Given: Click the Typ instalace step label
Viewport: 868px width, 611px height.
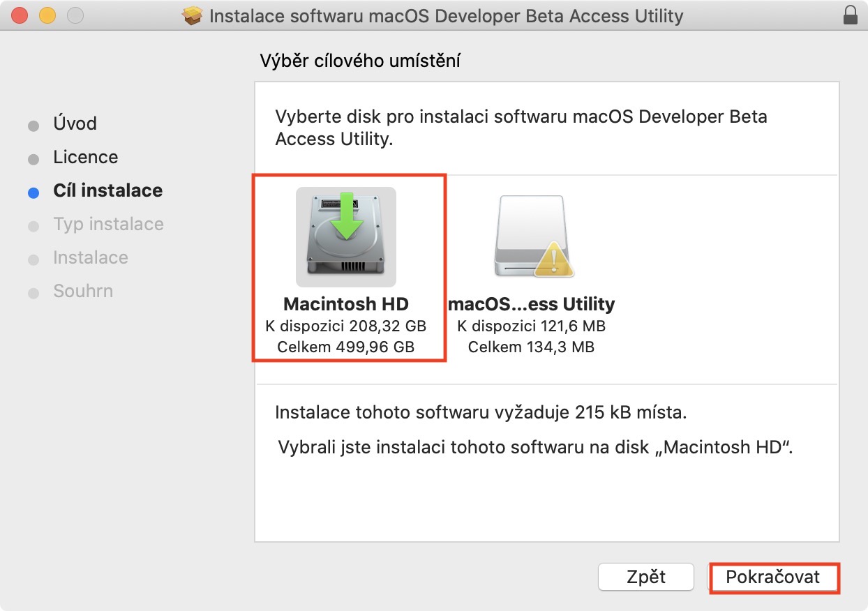Looking at the screenshot, I should tap(108, 225).
